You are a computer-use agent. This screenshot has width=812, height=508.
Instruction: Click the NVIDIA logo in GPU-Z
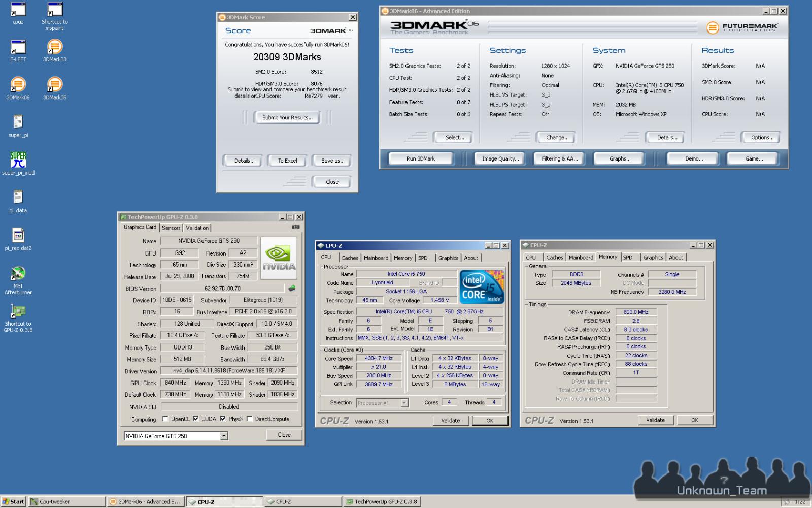point(279,258)
